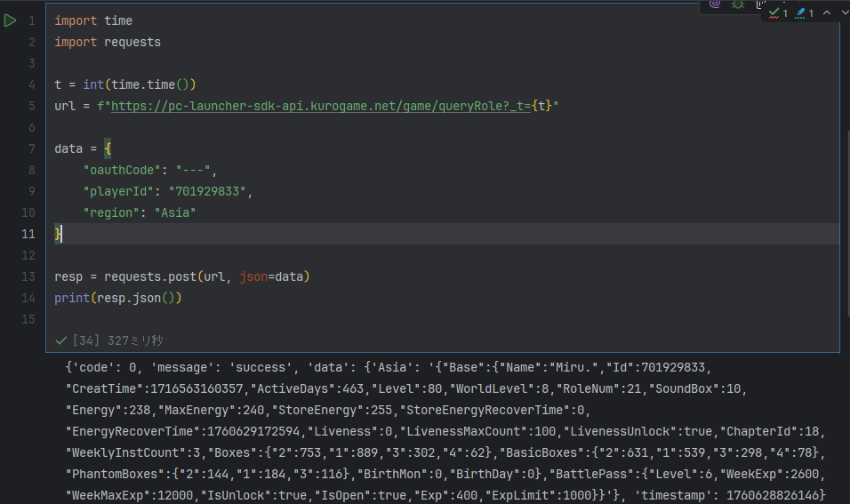Jump to previous highlighted problem with up arrow
The width and height of the screenshot is (850, 504).
pyautogui.click(x=827, y=13)
